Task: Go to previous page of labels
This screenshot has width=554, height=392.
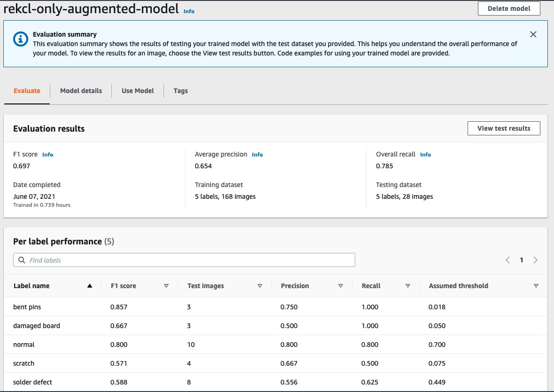Action: 507,260
